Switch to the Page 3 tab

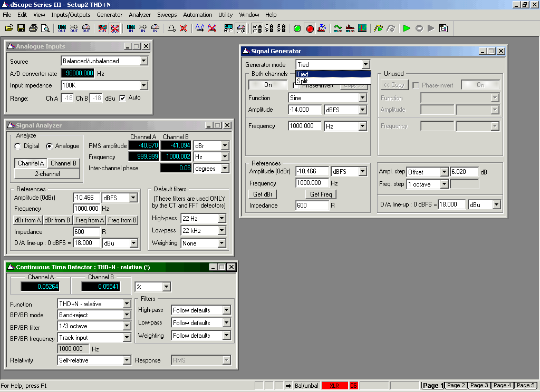coord(479,386)
